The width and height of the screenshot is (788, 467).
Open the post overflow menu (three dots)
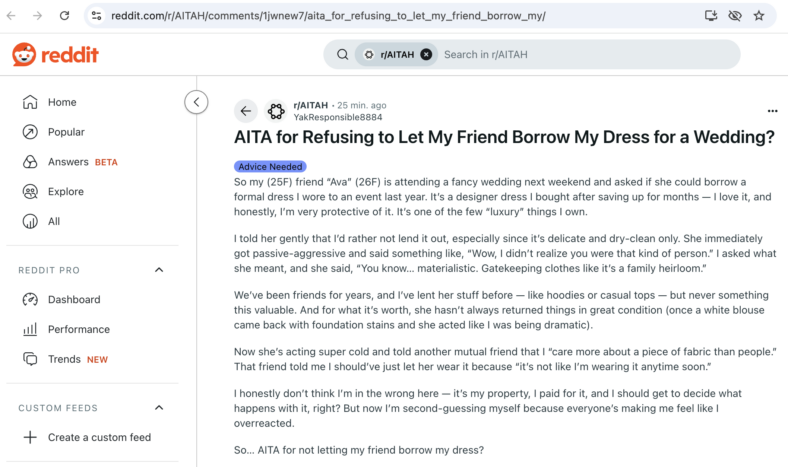[x=772, y=111]
